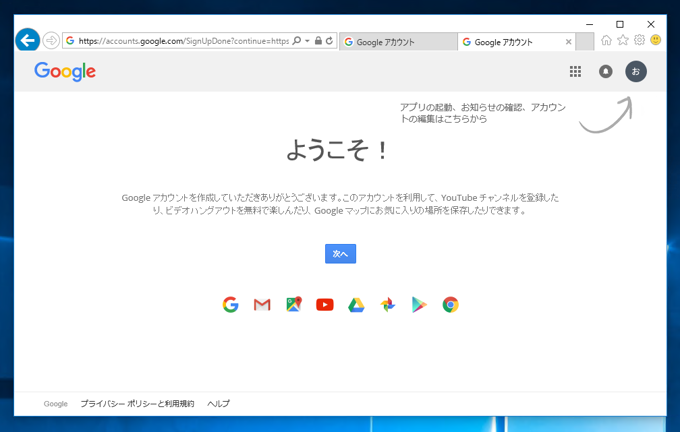Click the Google link in the footer
This screenshot has width=680, height=432.
[x=56, y=404]
